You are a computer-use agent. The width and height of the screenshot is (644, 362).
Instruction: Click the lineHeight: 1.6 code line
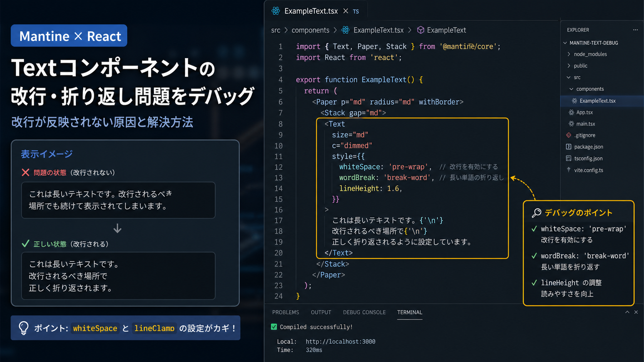(x=371, y=188)
